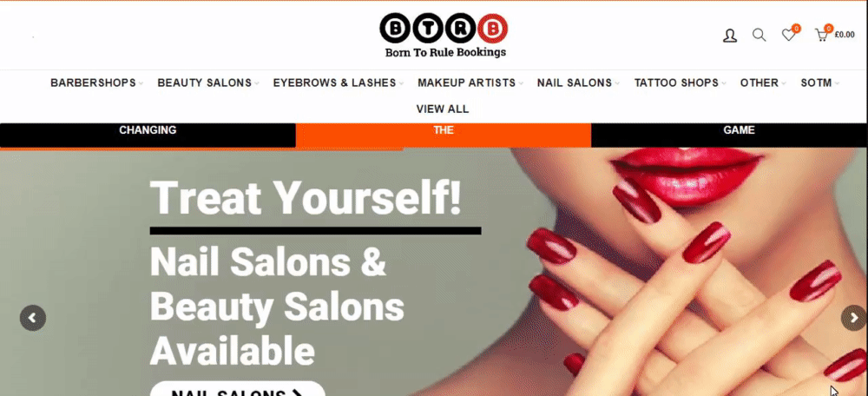
Task: Go to previous slide arrow
Action: click(x=33, y=318)
